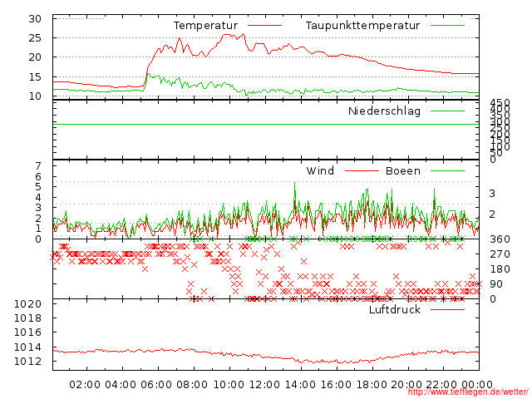Click the 02:00 time axis label
Viewport: 532px width, 399px height.
86,385
